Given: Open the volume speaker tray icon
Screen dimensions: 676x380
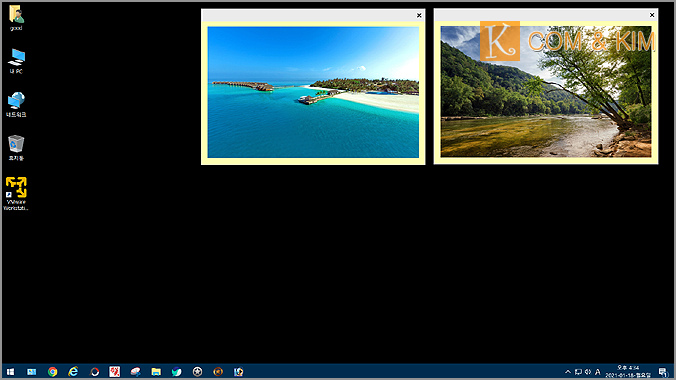Looking at the screenshot, I should click(588, 371).
